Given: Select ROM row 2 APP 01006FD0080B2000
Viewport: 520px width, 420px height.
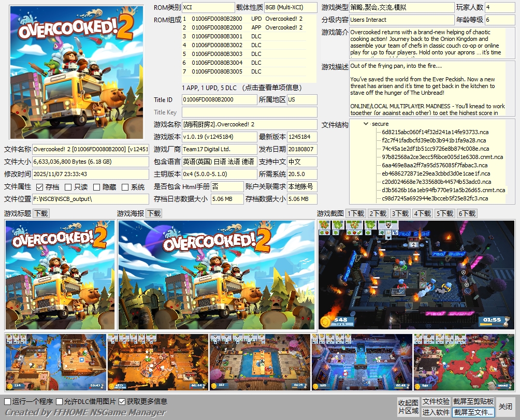Looking at the screenshot, I should (x=244, y=27).
